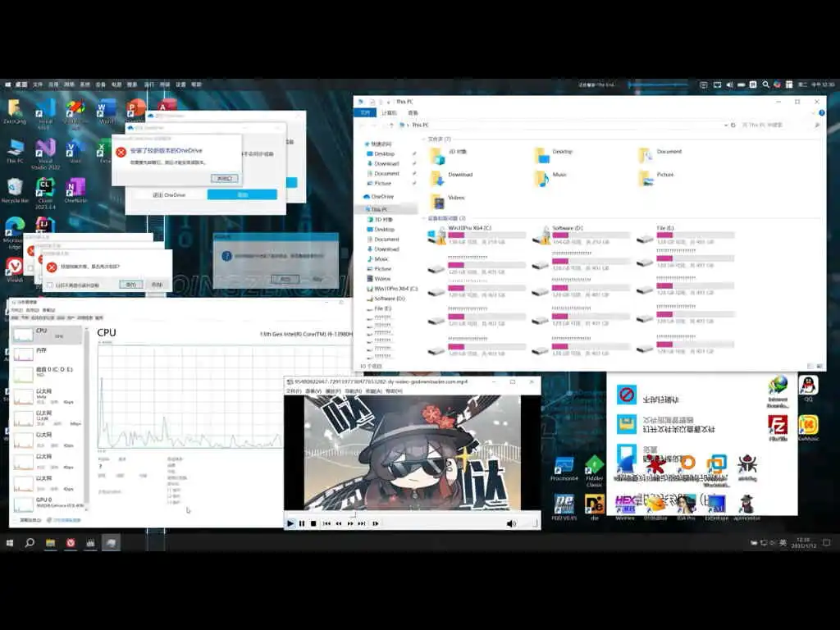
Task: Stop playback in the media player
Action: pos(313,523)
